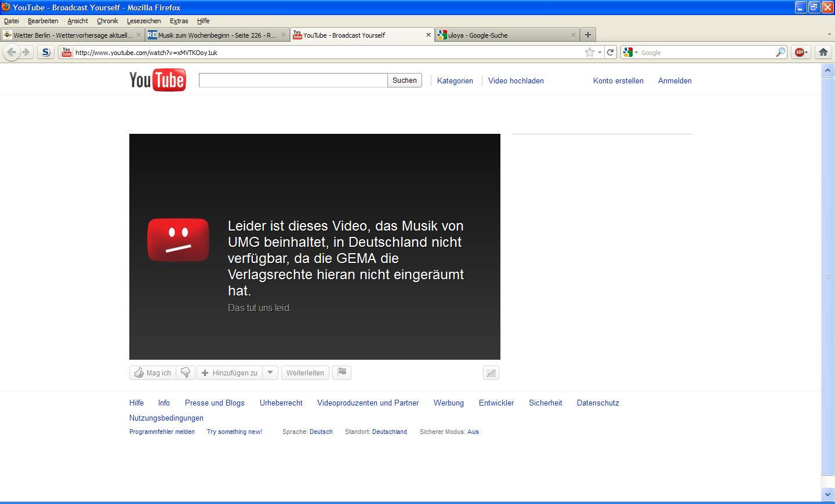Close the YouTube Broadcast Yourself tab
This screenshot has height=504, width=835.
[428, 35]
